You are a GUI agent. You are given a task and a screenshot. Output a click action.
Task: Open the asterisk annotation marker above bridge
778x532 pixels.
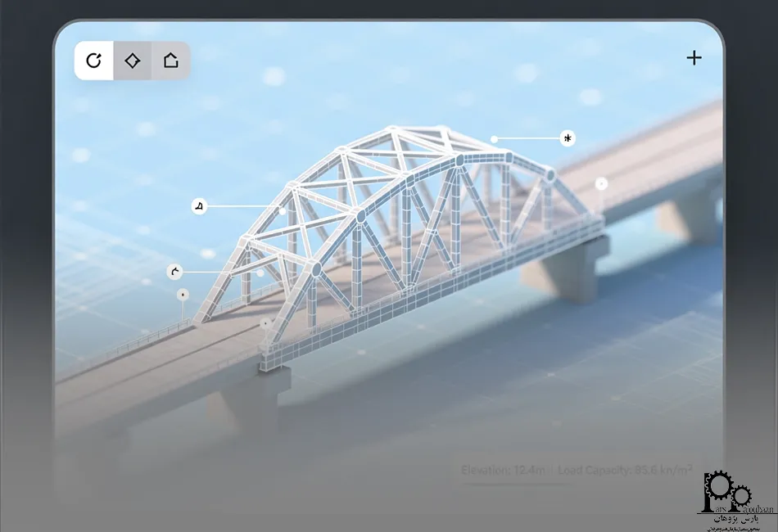point(567,138)
